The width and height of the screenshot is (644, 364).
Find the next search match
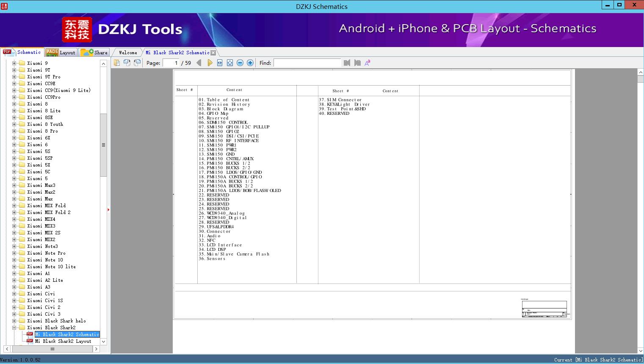click(x=357, y=63)
